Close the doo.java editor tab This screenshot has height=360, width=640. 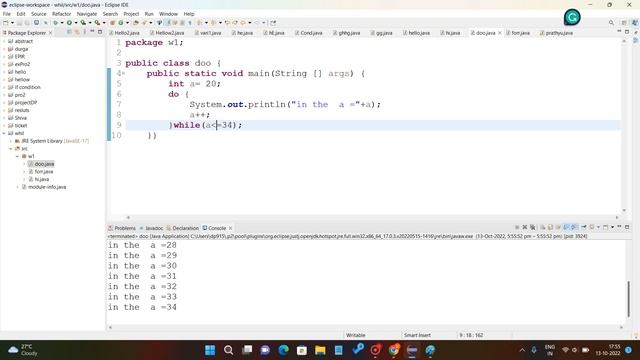pos(500,33)
